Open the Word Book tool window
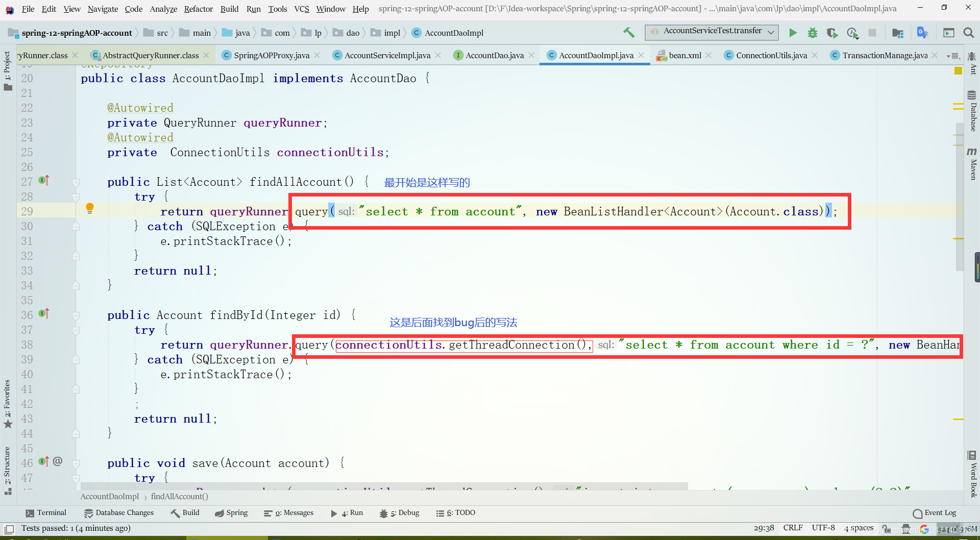 click(972, 474)
